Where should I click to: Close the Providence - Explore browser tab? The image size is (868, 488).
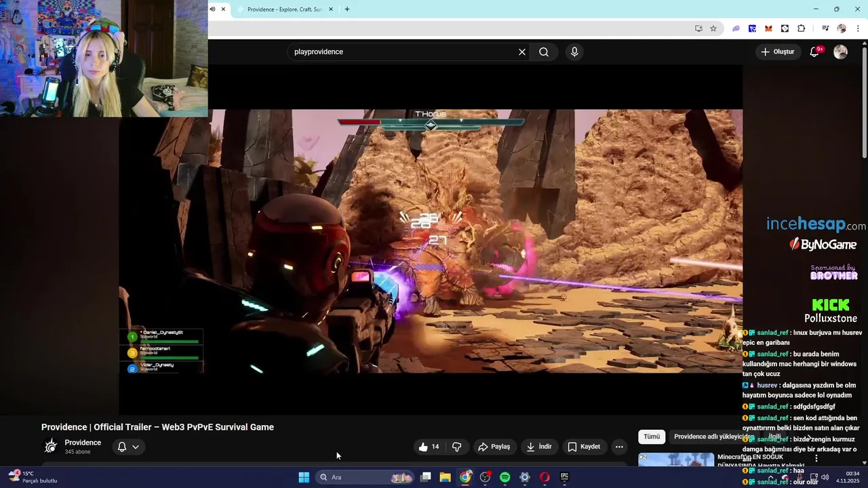tap(331, 9)
